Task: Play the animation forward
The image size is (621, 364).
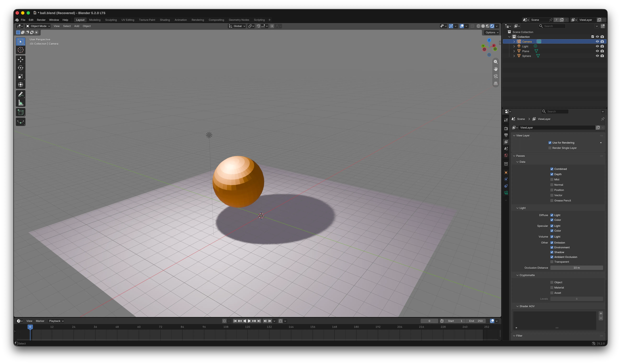Action: 249,321
